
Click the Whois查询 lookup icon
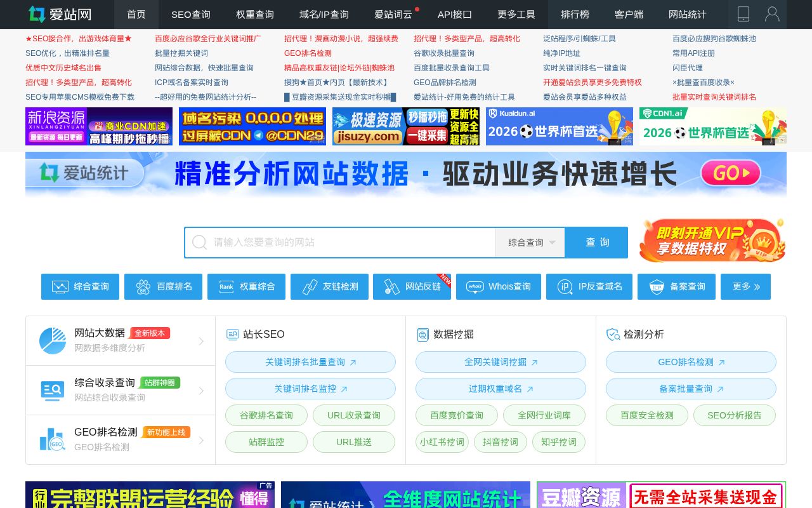475,286
